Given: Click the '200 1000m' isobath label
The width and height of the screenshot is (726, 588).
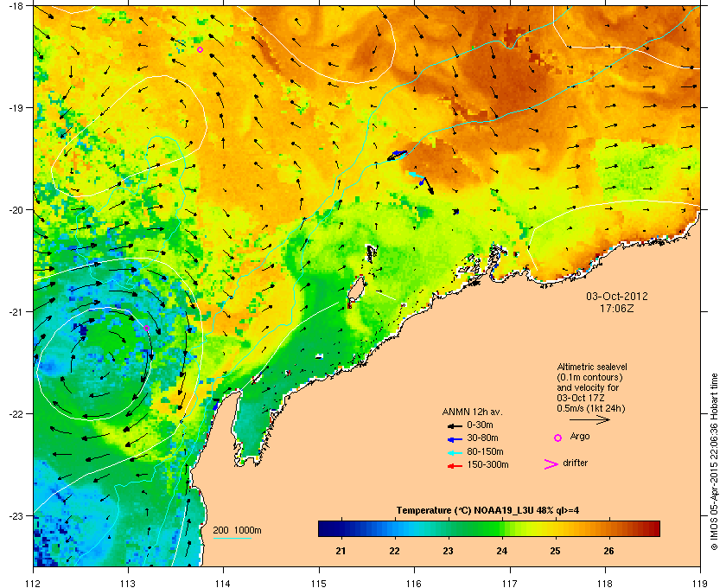Looking at the screenshot, I should pyautogui.click(x=237, y=531).
